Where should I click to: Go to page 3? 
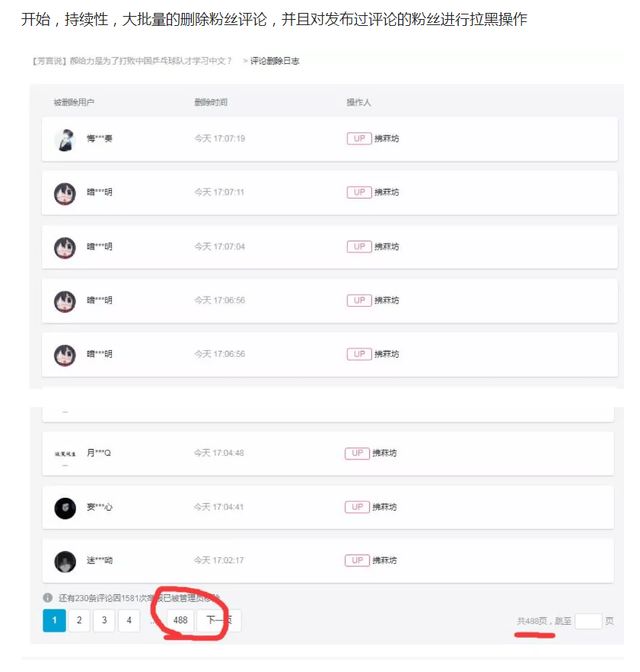click(104, 620)
